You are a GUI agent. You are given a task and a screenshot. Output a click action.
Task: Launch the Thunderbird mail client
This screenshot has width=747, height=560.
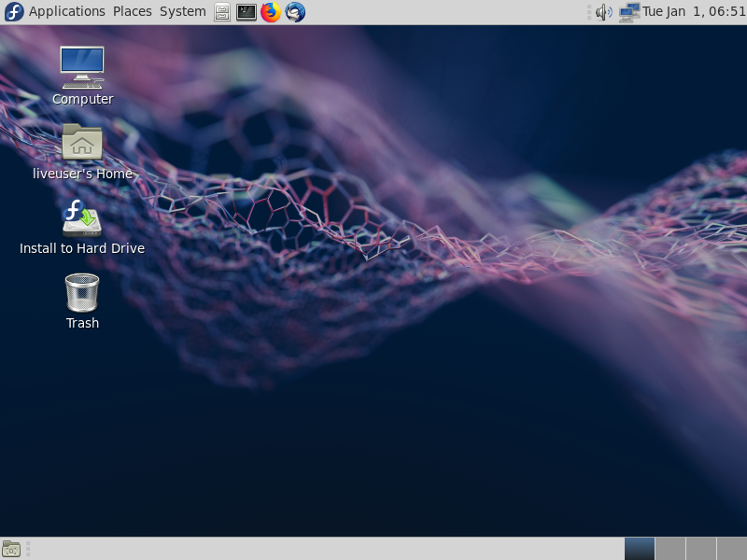coord(295,12)
